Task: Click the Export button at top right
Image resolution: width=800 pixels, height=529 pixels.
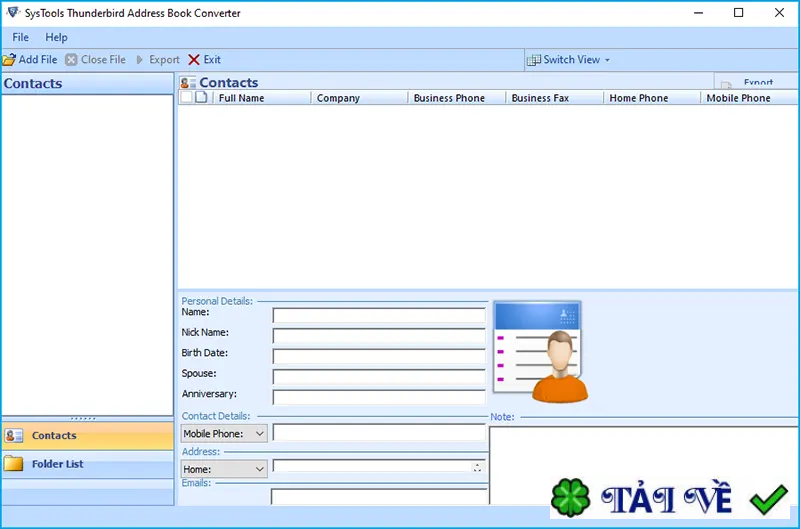Action: 756,82
